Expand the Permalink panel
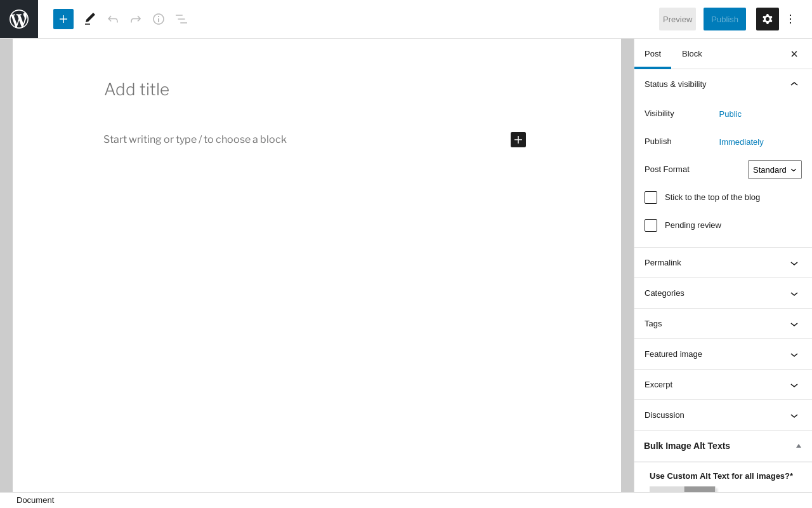Image resolution: width=812 pixels, height=508 pixels. click(x=723, y=263)
